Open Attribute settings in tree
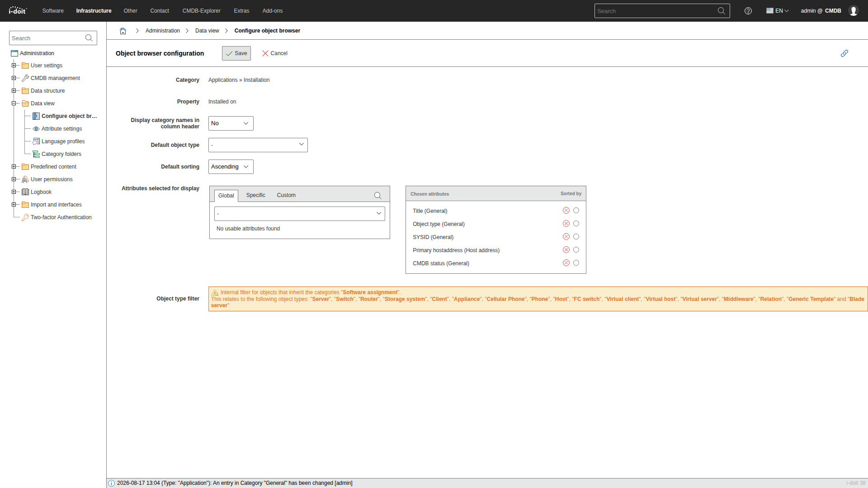 tap(61, 129)
